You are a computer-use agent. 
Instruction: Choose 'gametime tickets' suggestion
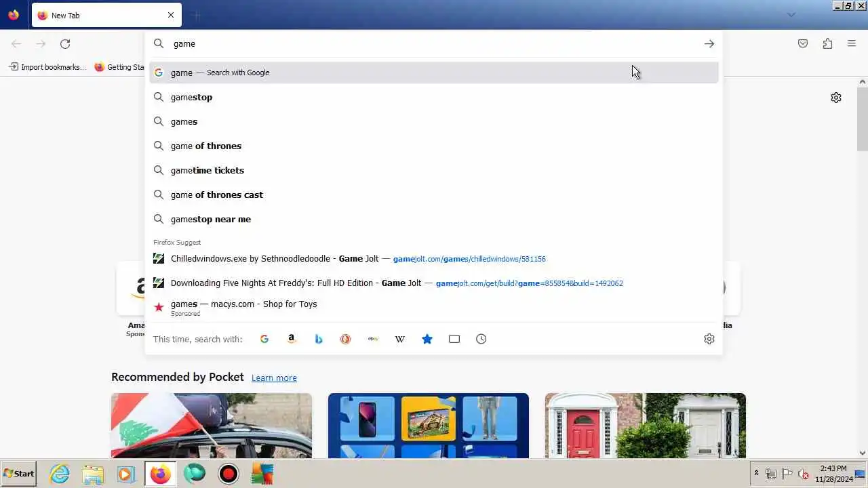434,170
